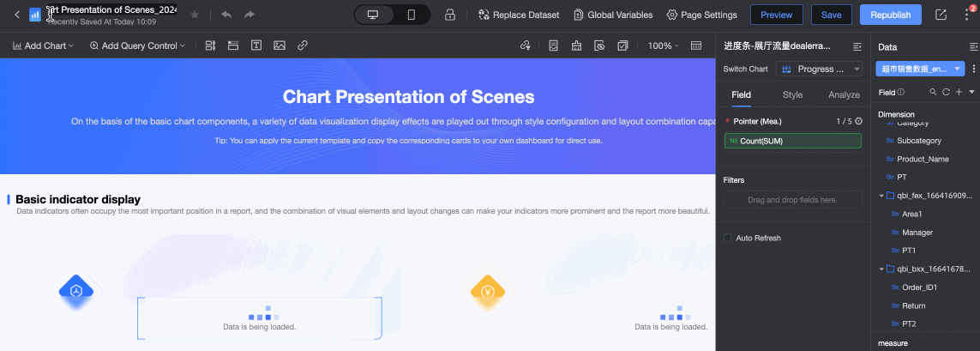Viewport: 980px width, 351px height.
Task: Switch to desktop layout view
Action: click(373, 15)
